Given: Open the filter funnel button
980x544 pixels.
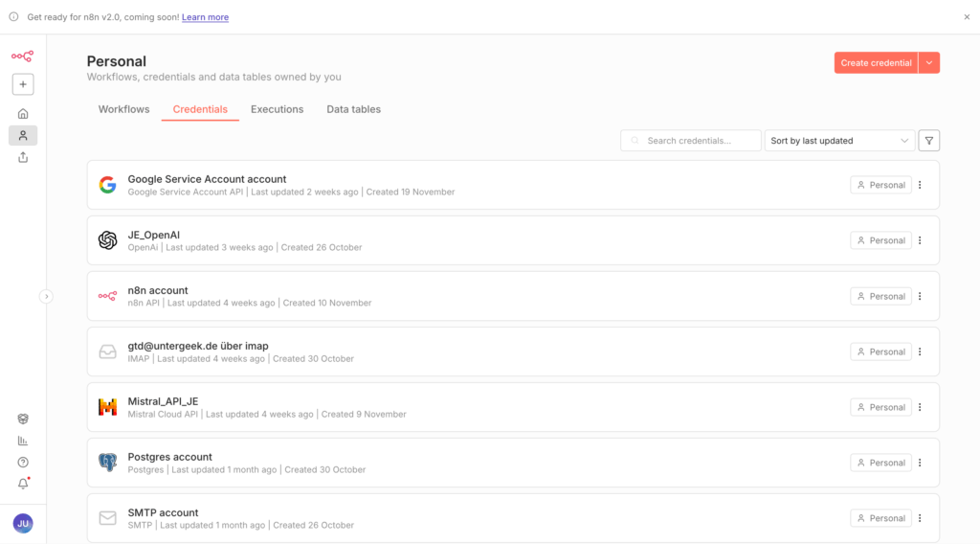Looking at the screenshot, I should click(x=929, y=141).
